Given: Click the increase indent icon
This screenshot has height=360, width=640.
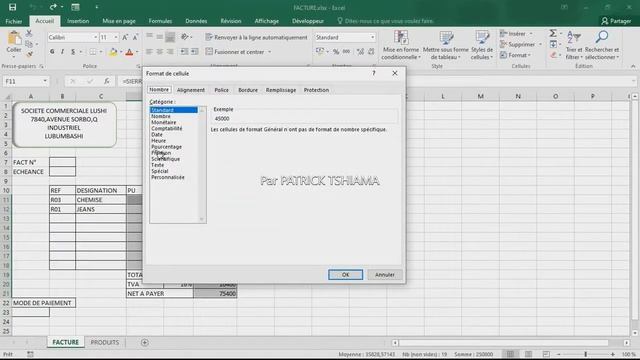Looking at the screenshot, I should 195,52.
